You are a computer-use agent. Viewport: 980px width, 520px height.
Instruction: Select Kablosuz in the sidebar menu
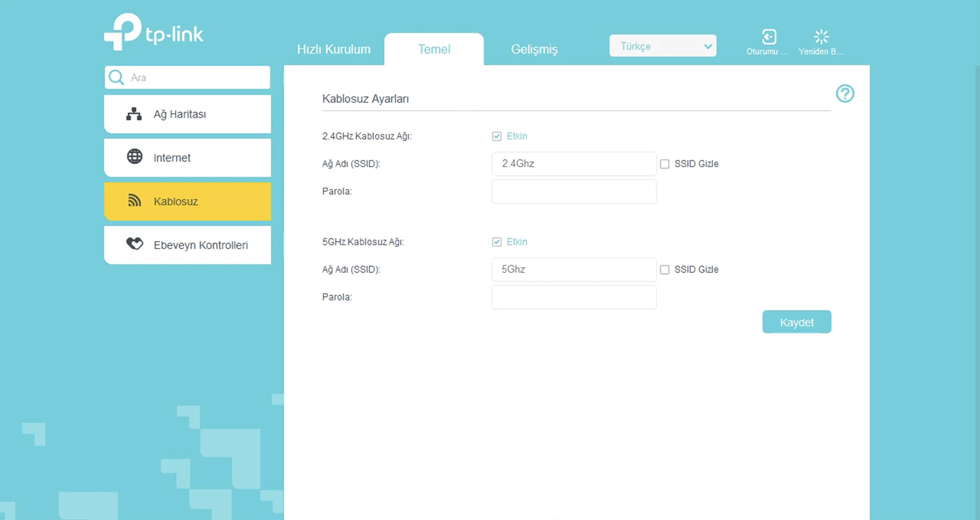point(187,201)
